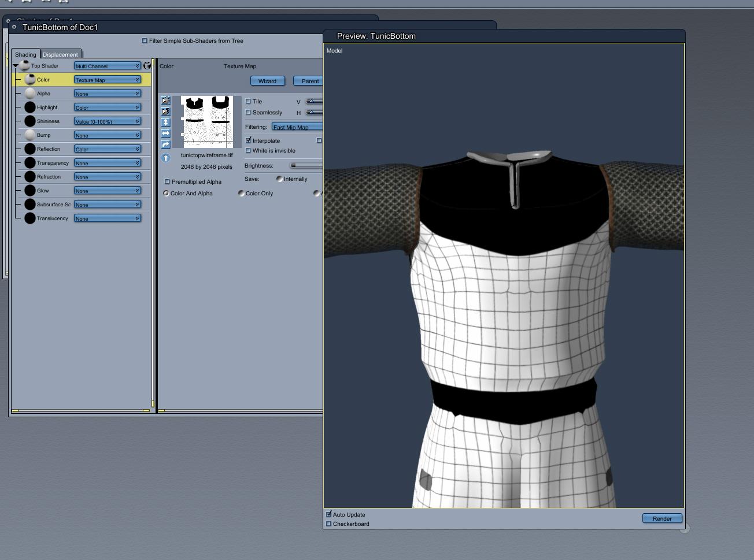754x560 pixels.
Task: Select Save Internally option
Action: (x=280, y=179)
